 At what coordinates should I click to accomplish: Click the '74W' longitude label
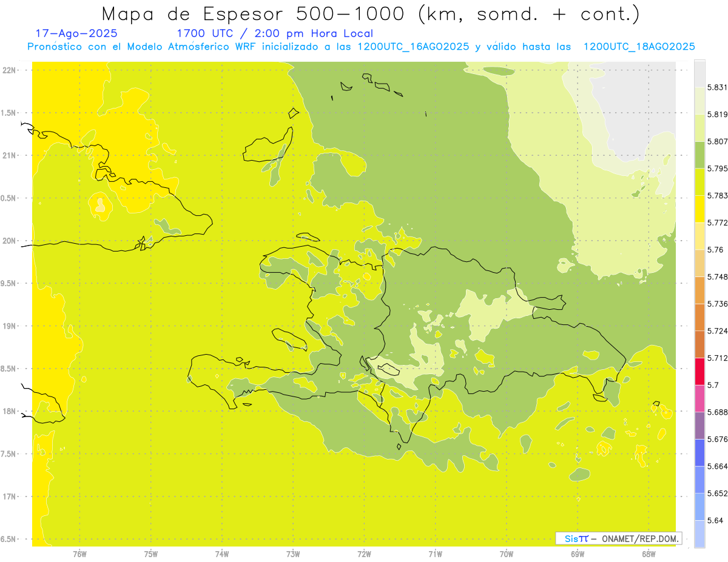tap(222, 554)
